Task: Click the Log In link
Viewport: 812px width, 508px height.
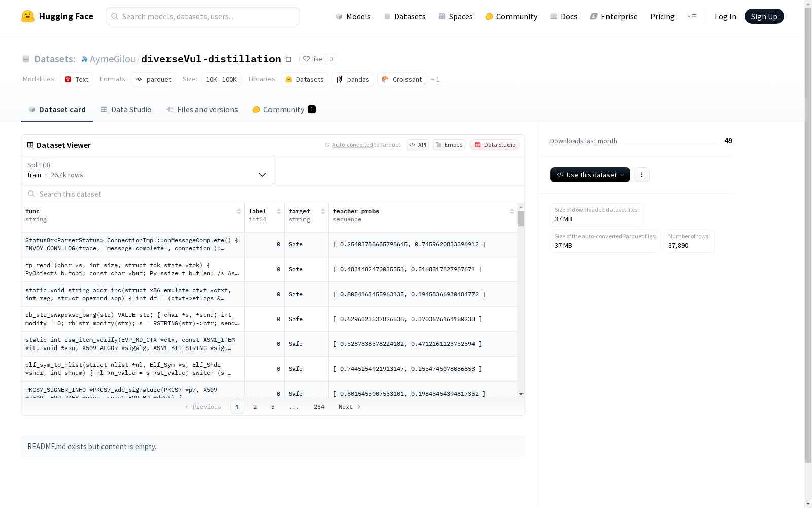Action: coord(725,16)
